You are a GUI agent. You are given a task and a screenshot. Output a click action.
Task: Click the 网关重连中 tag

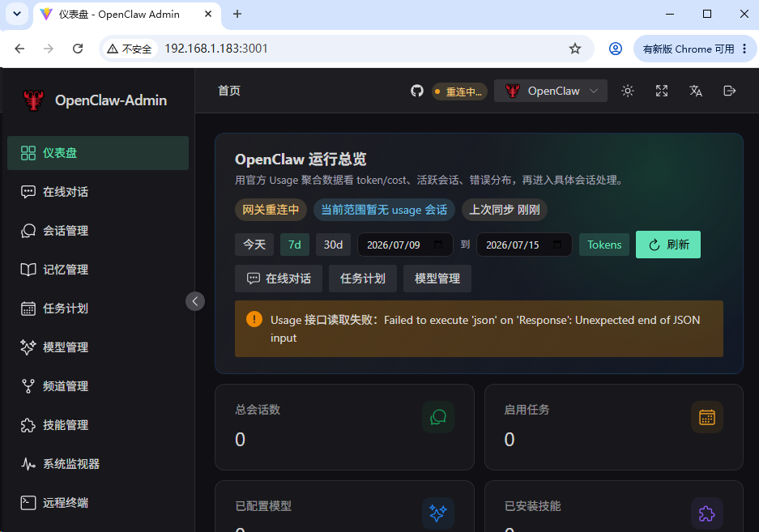pyautogui.click(x=271, y=210)
